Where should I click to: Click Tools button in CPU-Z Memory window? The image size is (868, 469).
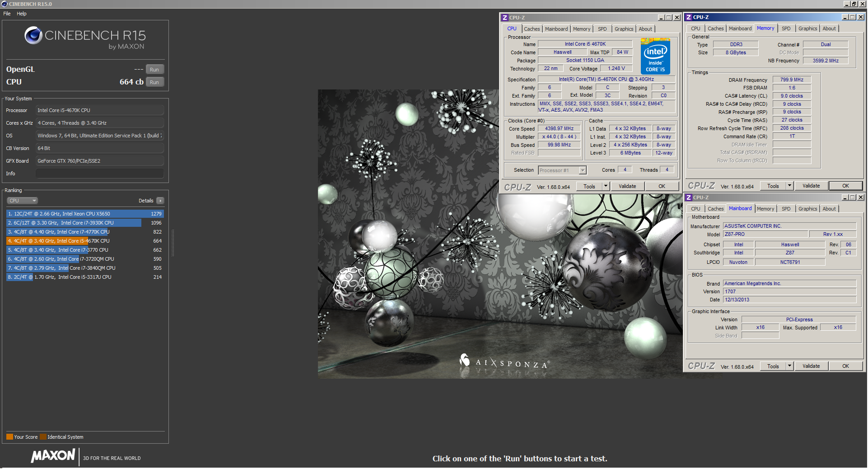pyautogui.click(x=773, y=186)
